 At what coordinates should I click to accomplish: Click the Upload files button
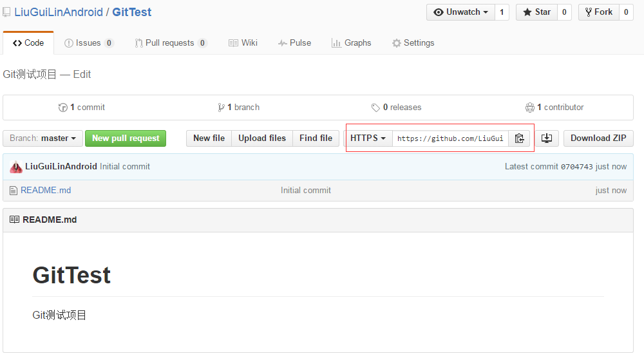(262, 138)
